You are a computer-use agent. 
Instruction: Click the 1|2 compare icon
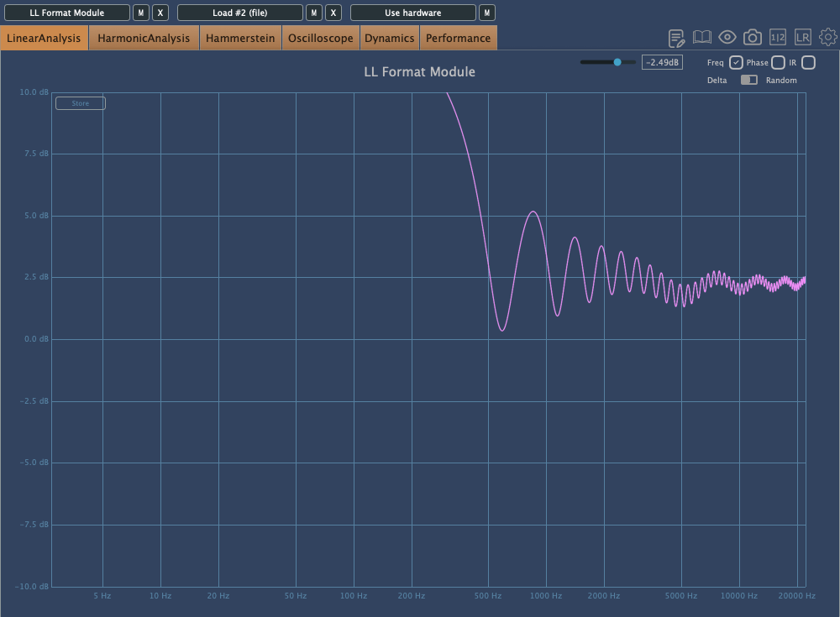[x=778, y=38]
